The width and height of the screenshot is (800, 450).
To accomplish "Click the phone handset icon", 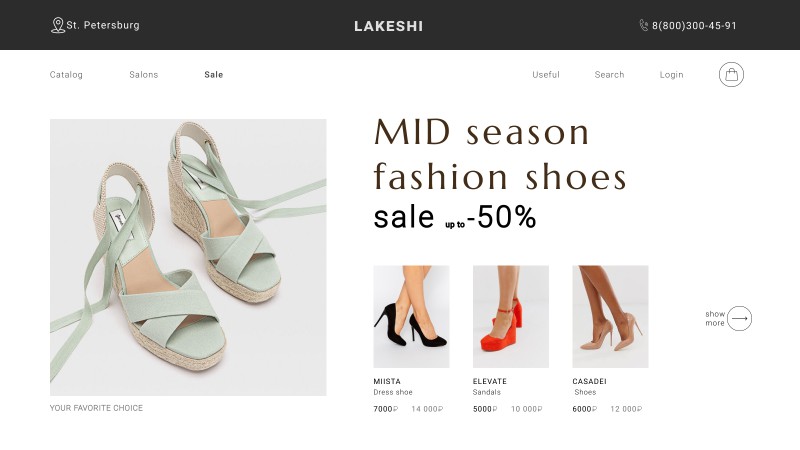I will pos(643,25).
